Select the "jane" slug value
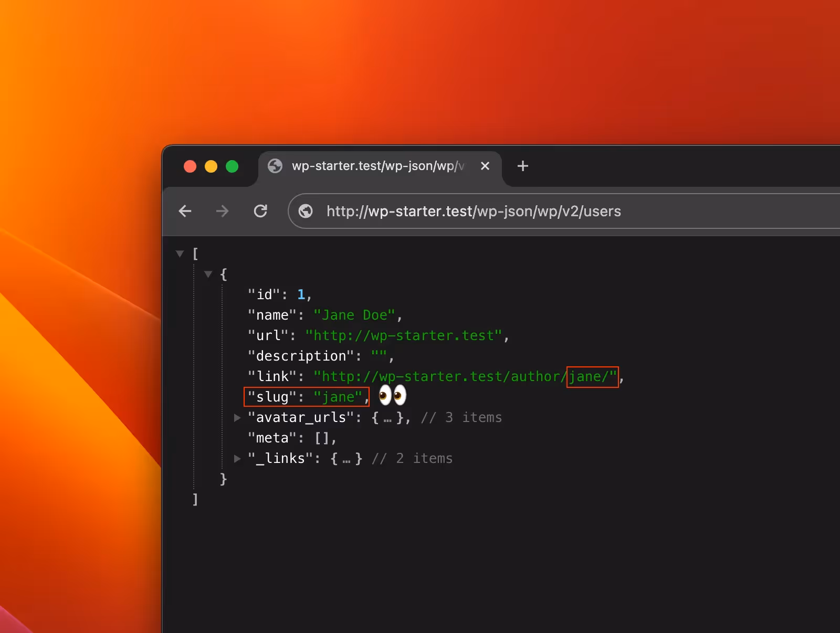The height and width of the screenshot is (633, 840). (x=338, y=397)
